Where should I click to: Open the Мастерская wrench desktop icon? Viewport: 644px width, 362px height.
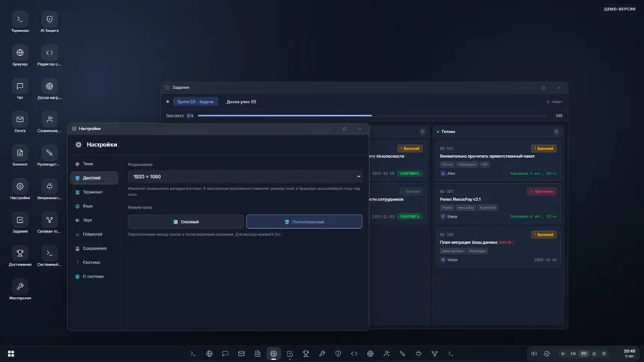(x=19, y=290)
